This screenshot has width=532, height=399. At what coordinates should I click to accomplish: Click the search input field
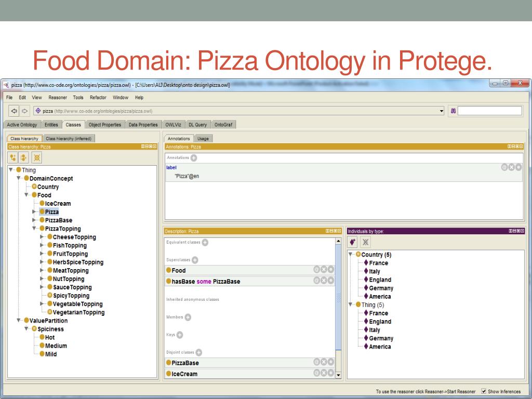pyautogui.click(x=489, y=111)
